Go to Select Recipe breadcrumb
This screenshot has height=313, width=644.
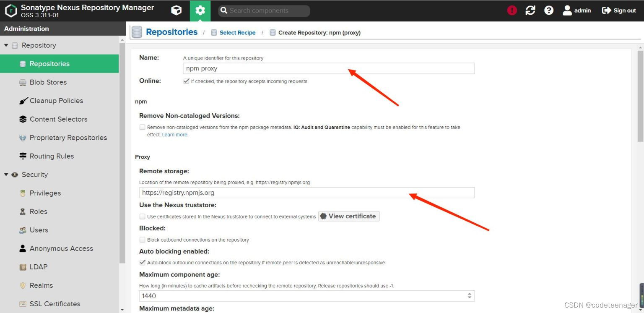point(237,33)
